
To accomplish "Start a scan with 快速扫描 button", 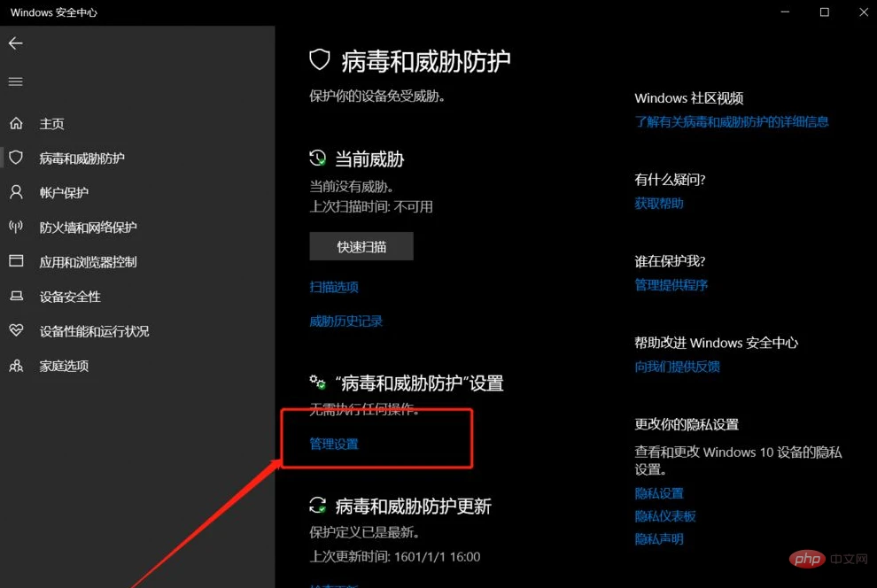I will tap(361, 246).
